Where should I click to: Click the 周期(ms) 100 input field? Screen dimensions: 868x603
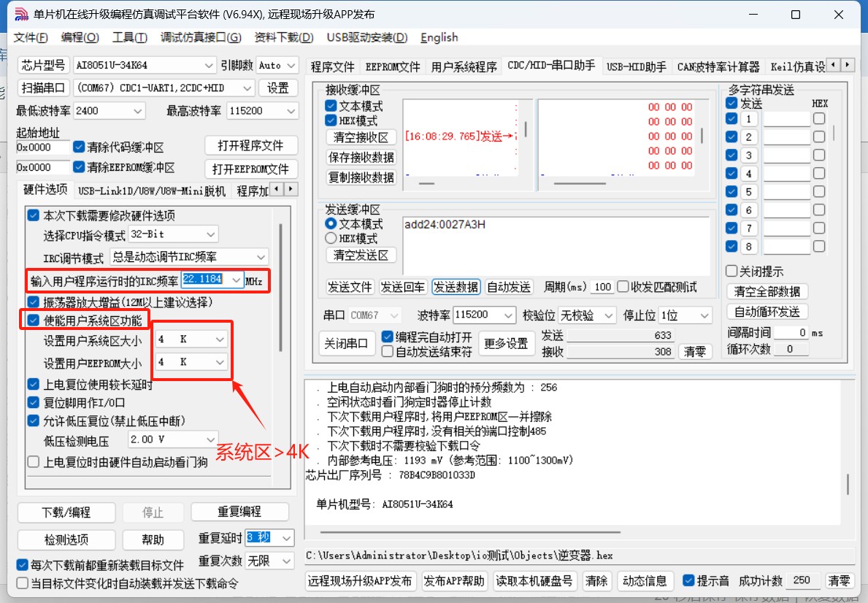click(x=602, y=287)
